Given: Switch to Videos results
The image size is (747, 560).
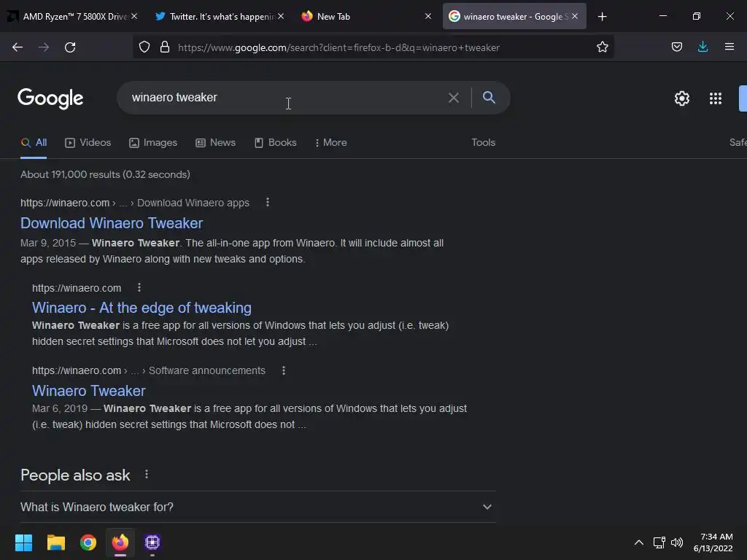Looking at the screenshot, I should pos(88,142).
